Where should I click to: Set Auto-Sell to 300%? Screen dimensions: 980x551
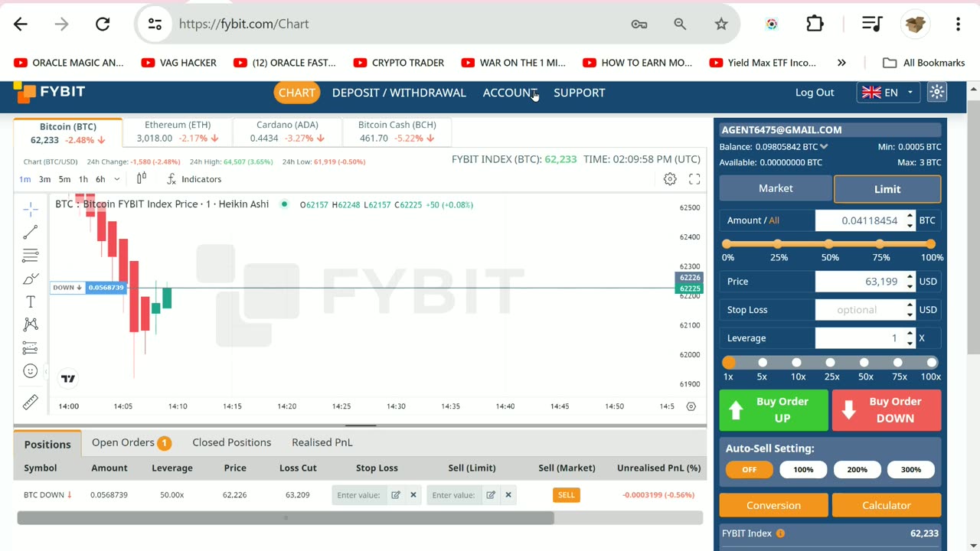[x=911, y=469]
